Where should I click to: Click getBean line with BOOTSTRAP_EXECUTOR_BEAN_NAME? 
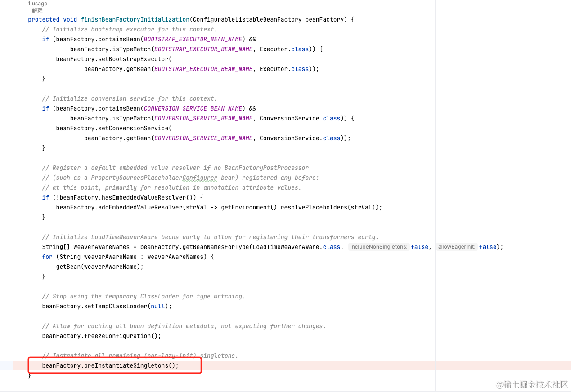(202, 69)
